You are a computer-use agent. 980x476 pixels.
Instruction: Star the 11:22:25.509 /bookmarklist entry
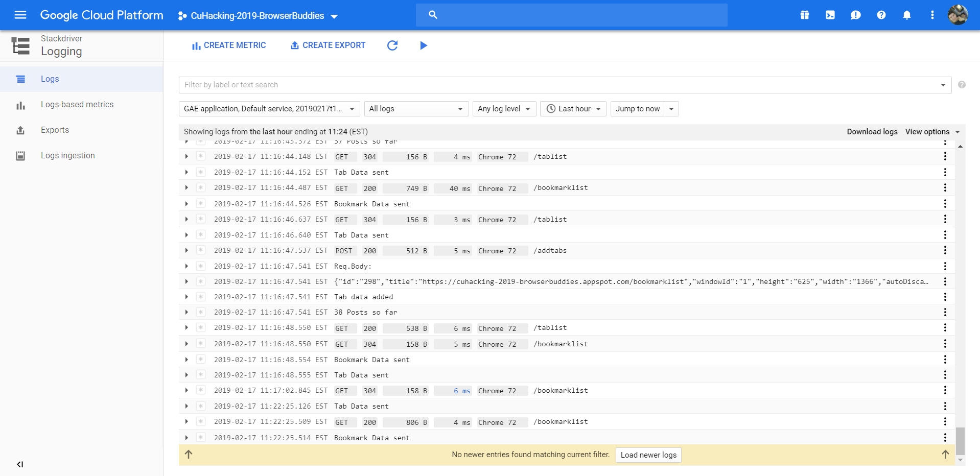(201, 421)
